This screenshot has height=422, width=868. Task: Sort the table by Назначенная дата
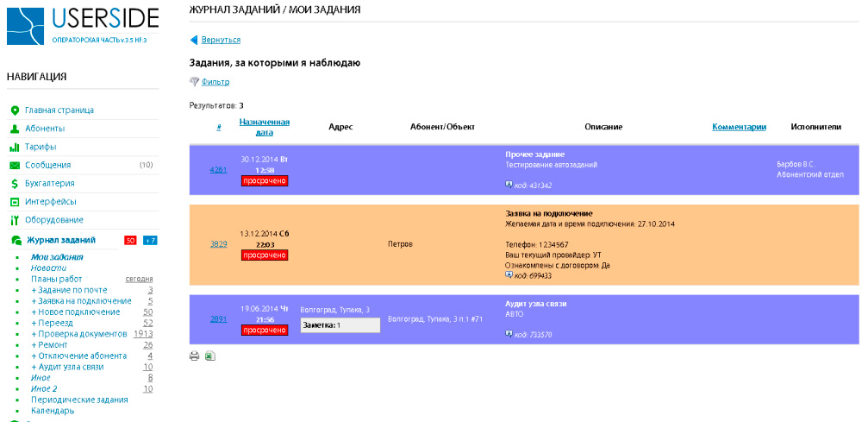(264, 127)
